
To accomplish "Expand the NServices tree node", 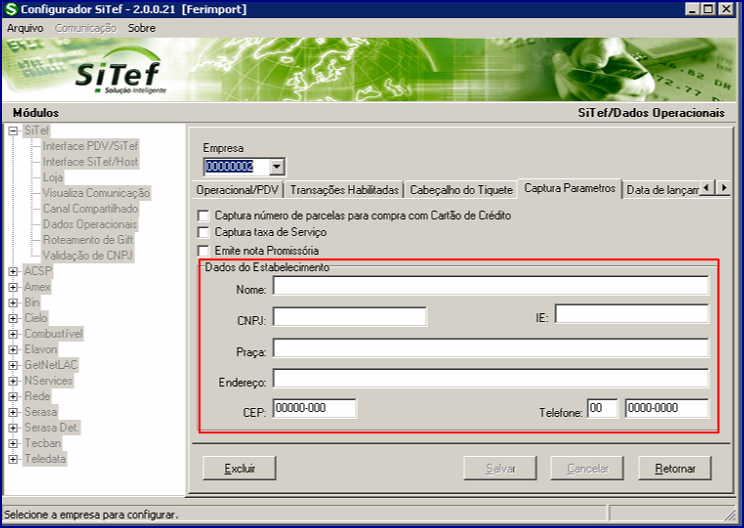I will (x=13, y=381).
